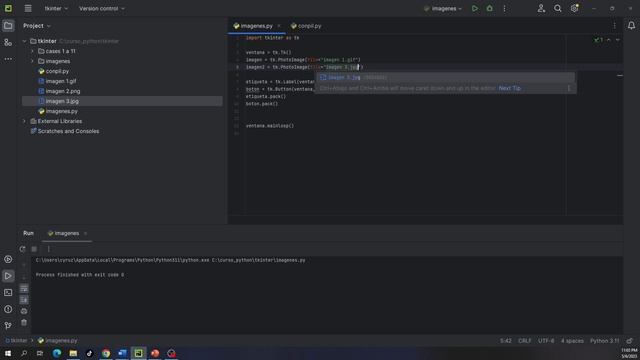Open the Problems tool window icon
This screenshot has height=360, width=640.
[8, 309]
